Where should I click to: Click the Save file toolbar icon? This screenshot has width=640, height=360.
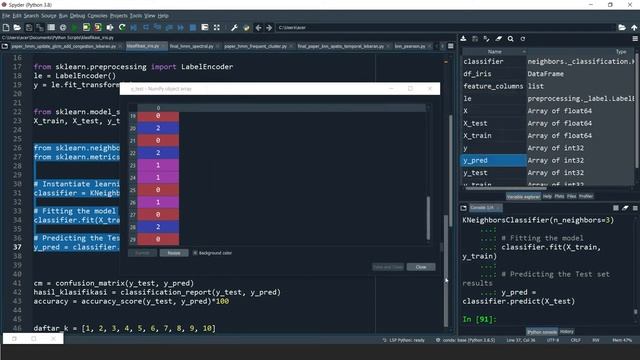29,27
